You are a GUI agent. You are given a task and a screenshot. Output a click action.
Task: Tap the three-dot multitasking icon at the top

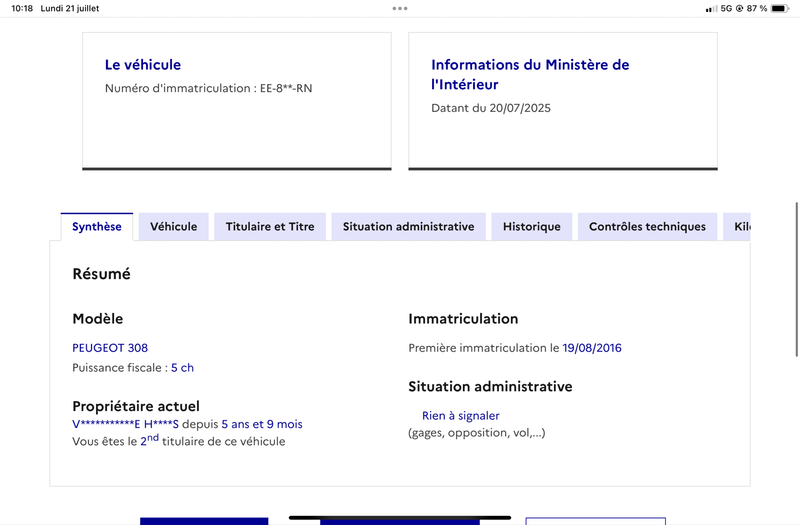[x=400, y=8]
